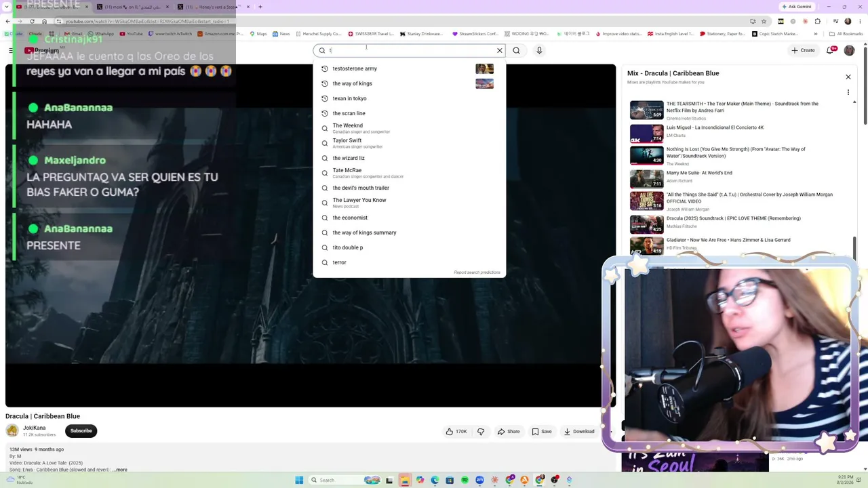Open the taskbar weather widget
Screen dimensions: 868x488
[20, 480]
